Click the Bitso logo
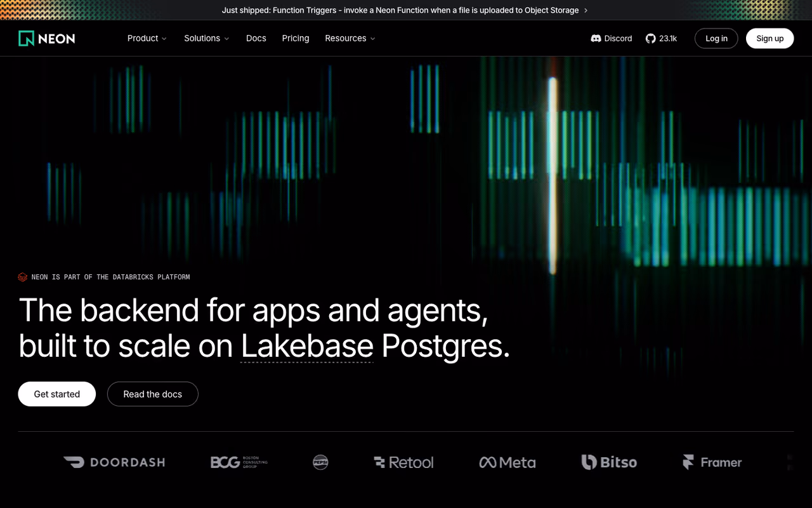The width and height of the screenshot is (812, 508). [x=609, y=462]
